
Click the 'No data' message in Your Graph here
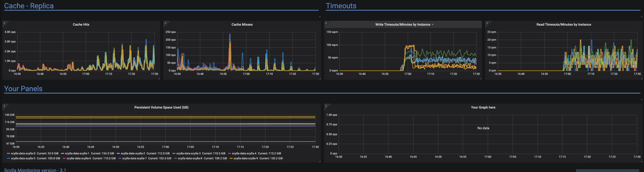pyautogui.click(x=483, y=128)
